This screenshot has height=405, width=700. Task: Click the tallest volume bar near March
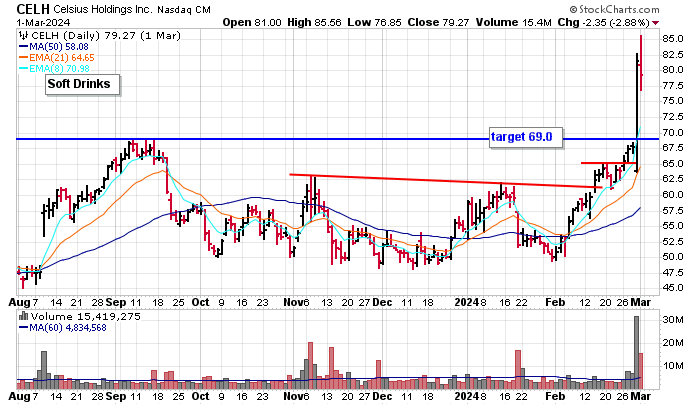click(x=636, y=353)
